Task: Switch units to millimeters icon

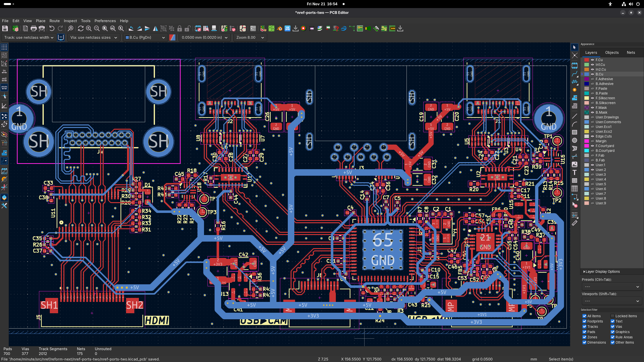Action: click(4, 87)
